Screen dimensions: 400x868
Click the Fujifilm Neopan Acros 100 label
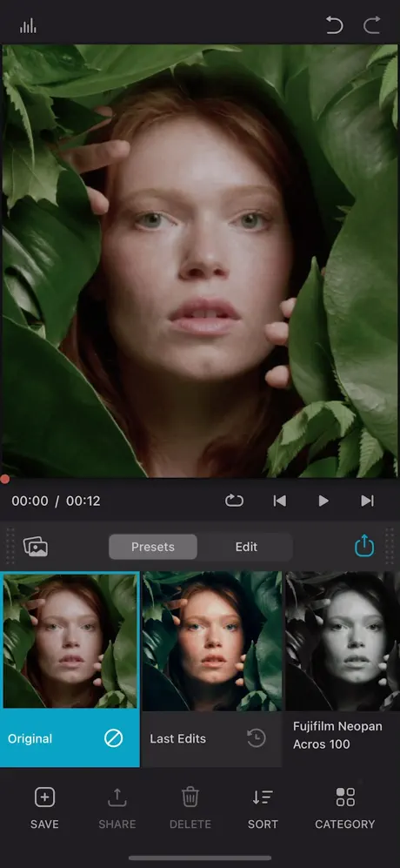coord(337,735)
